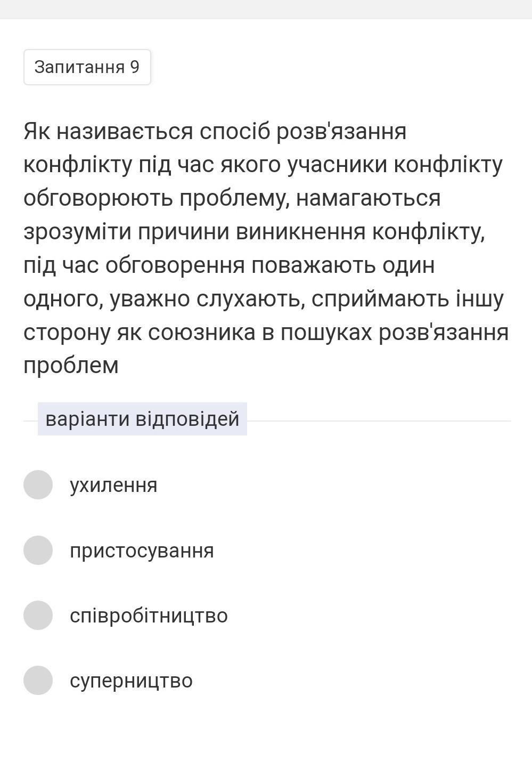The height and width of the screenshot is (760, 532).
Task: Click the word "обговорюють" in the question
Action: [x=98, y=198]
